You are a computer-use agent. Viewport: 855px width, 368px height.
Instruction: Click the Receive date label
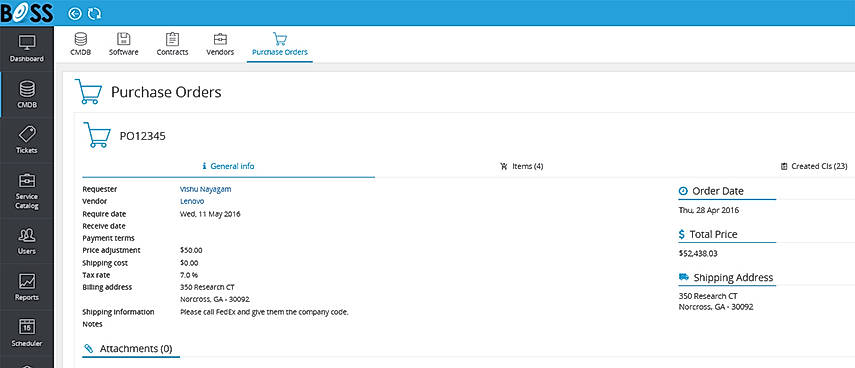104,226
